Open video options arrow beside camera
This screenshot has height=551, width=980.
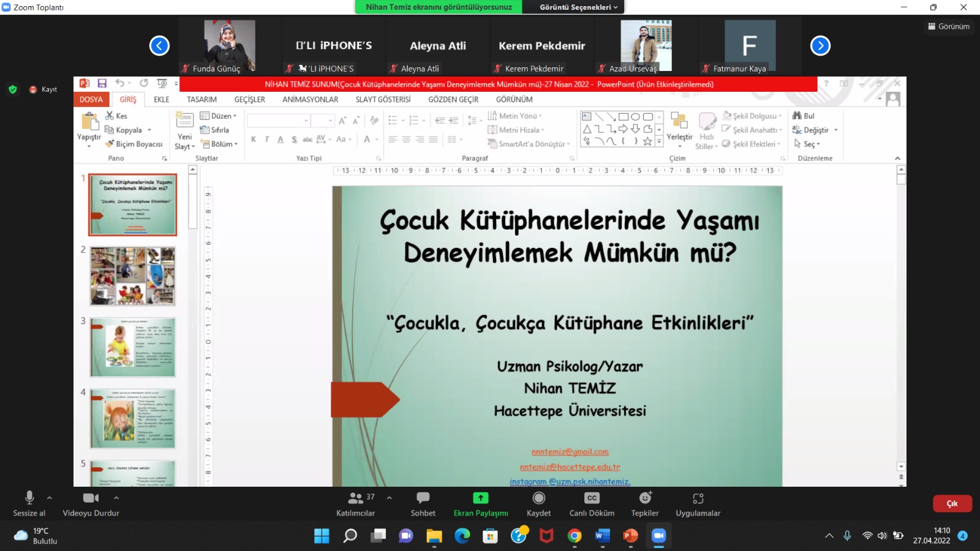point(116,498)
